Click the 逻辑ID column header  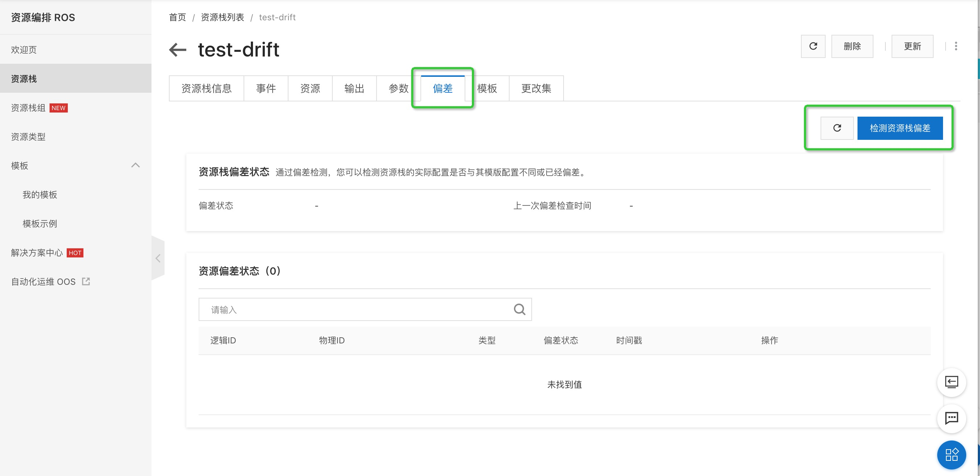[223, 341]
